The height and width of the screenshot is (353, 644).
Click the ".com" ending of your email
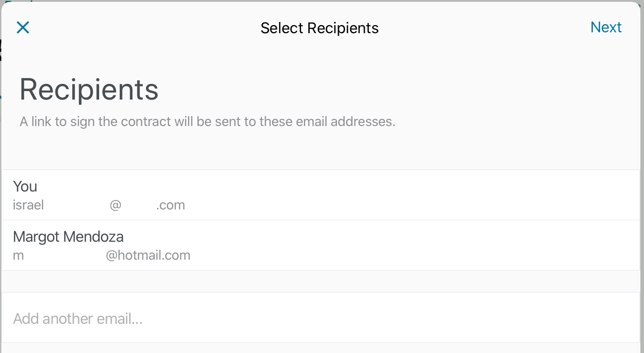(171, 205)
